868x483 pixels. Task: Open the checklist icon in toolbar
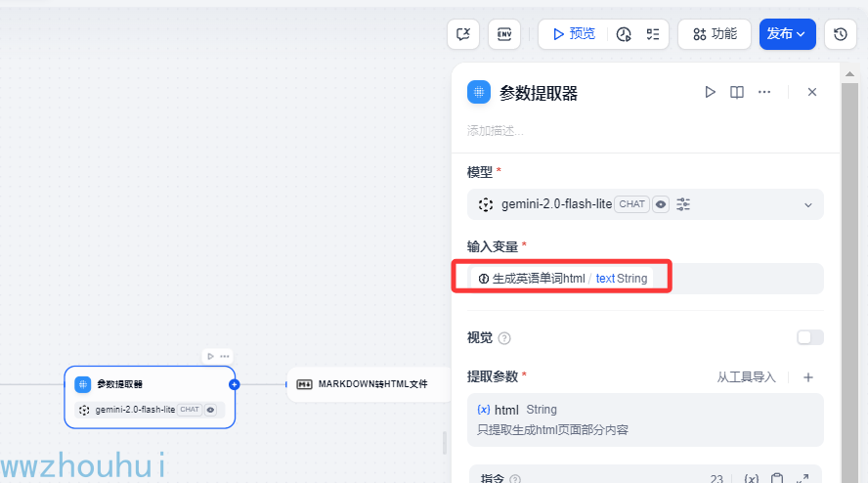point(653,34)
